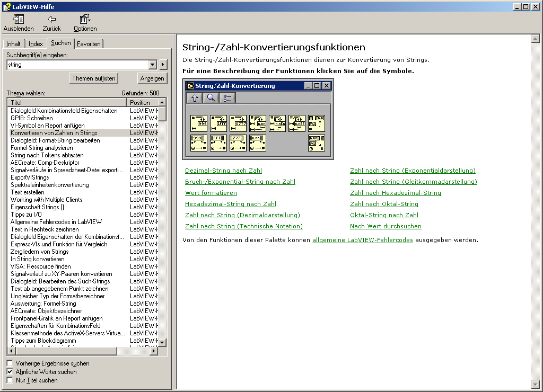Enable Vorherige Ergebnisse suchen checkbox
This screenshot has height=392, width=543.
(x=10, y=363)
